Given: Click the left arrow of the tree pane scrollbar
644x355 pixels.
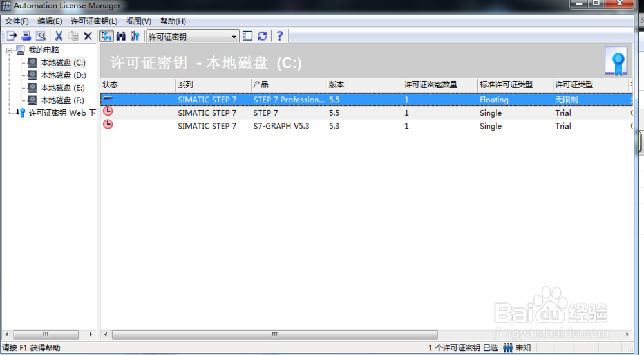Looking at the screenshot, I should click(6, 334).
